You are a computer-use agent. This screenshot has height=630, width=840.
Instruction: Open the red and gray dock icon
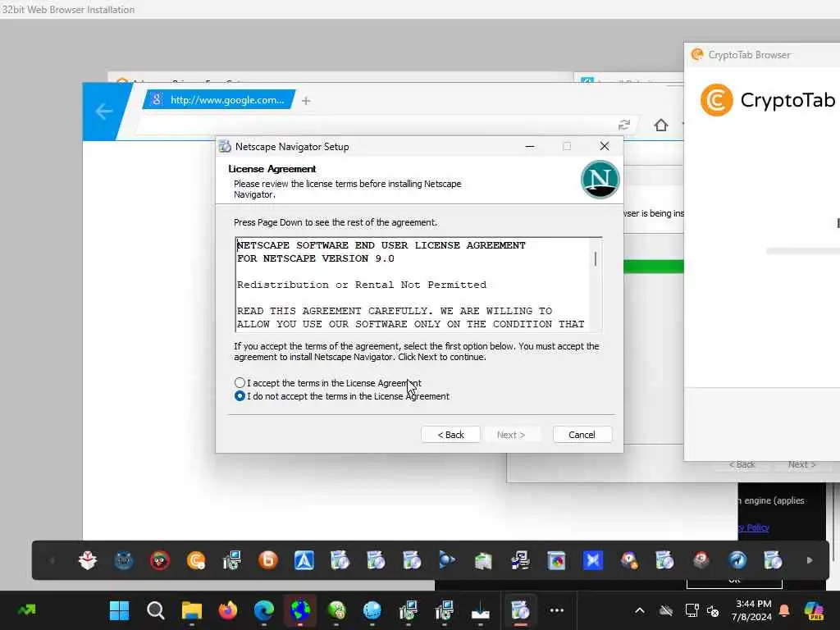pyautogui.click(x=701, y=560)
